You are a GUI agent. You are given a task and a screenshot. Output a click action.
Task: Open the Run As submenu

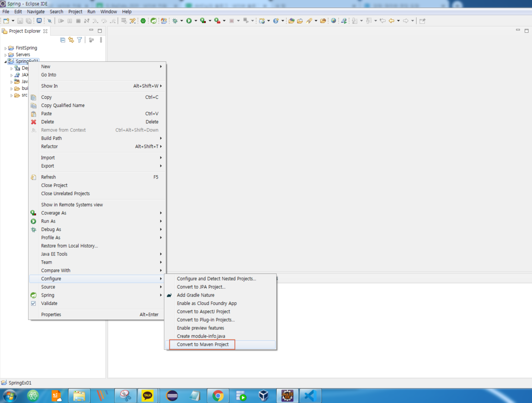coord(97,221)
